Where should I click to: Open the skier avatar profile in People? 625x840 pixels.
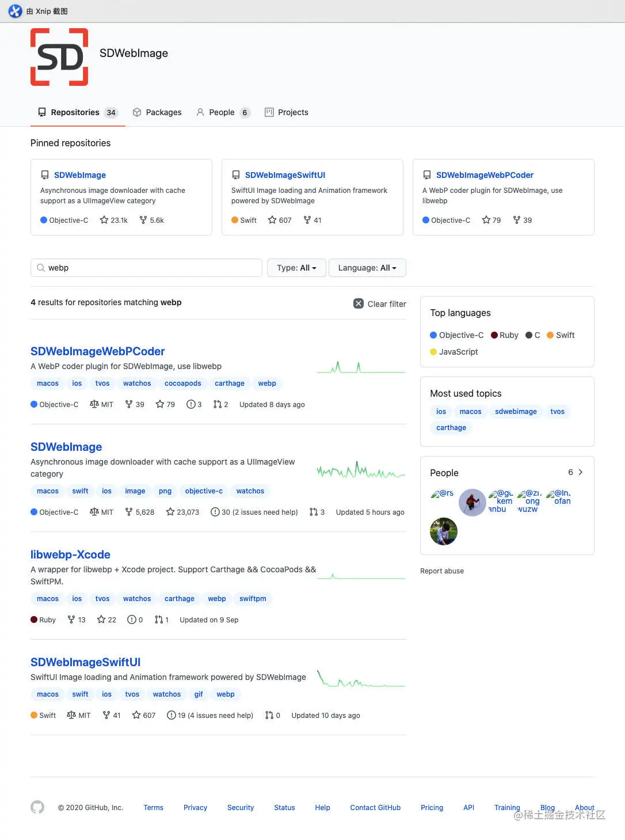click(472, 503)
